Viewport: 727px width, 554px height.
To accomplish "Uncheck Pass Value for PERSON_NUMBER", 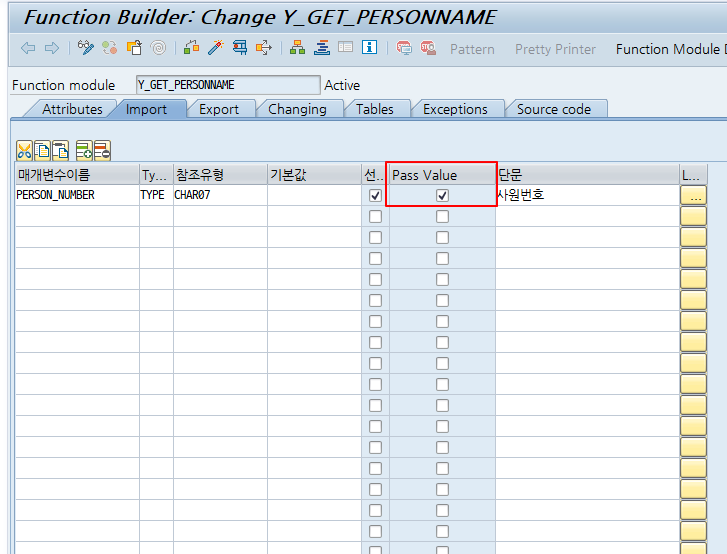I will point(442,196).
